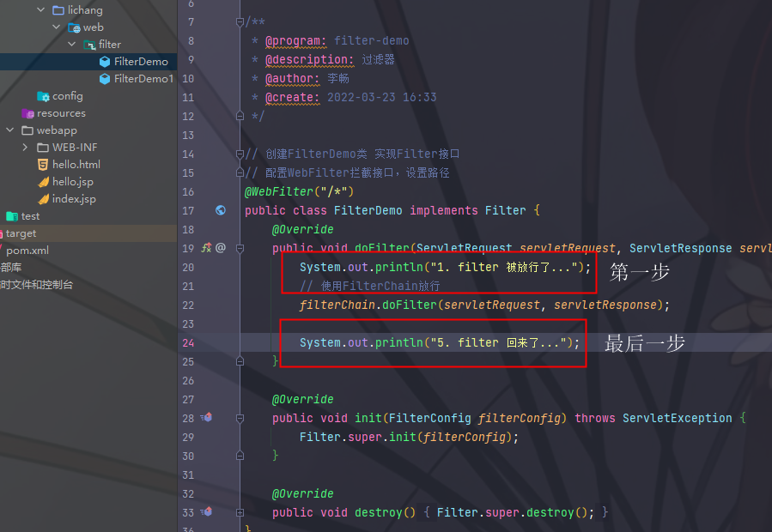Click the FilterDemo class icon
The height and width of the screenshot is (532, 772).
click(x=105, y=62)
